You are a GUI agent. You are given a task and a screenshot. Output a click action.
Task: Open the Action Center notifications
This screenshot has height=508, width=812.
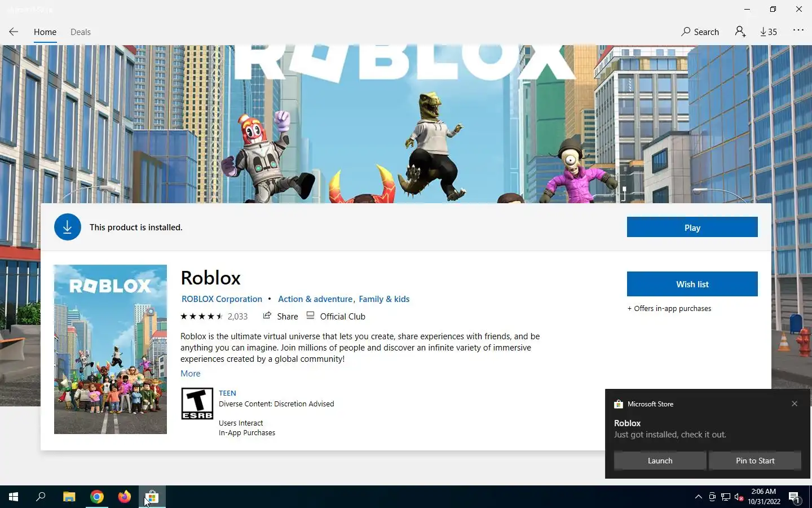click(795, 497)
